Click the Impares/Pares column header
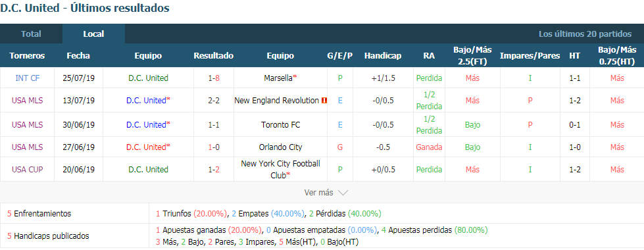644x250 pixels. tap(530, 55)
